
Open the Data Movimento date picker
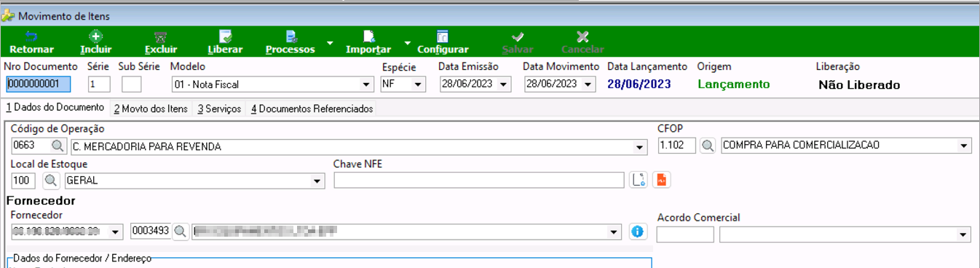588,84
